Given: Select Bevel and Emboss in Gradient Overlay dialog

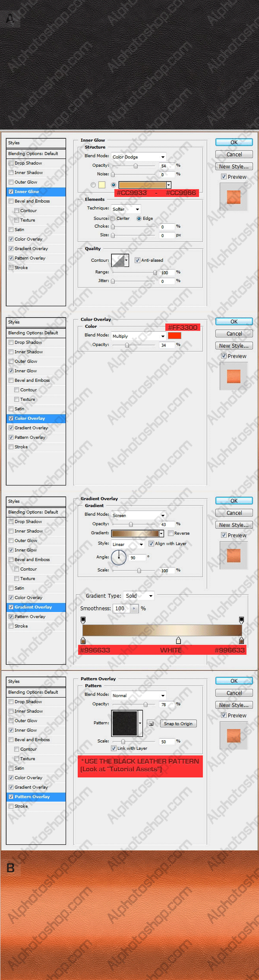Looking at the screenshot, I should click(x=36, y=560).
